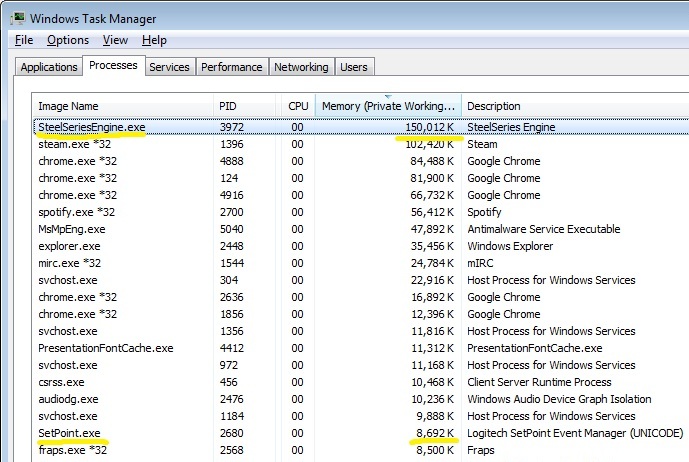This screenshot has height=462, width=689.
Task: Click the Task Manager title bar icon
Action: 18,18
